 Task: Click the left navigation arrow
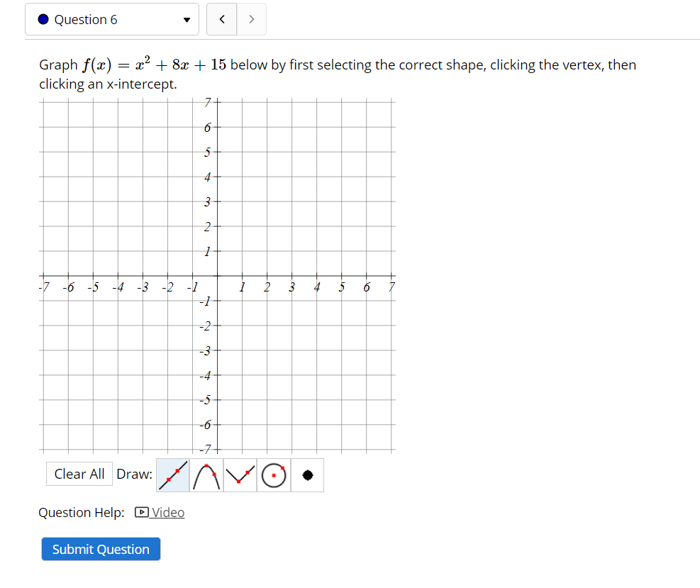[x=221, y=19]
